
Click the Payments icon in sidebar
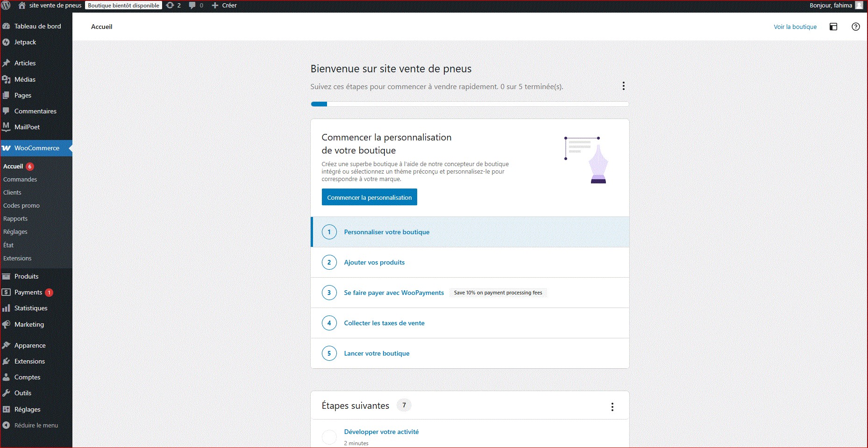coord(6,292)
